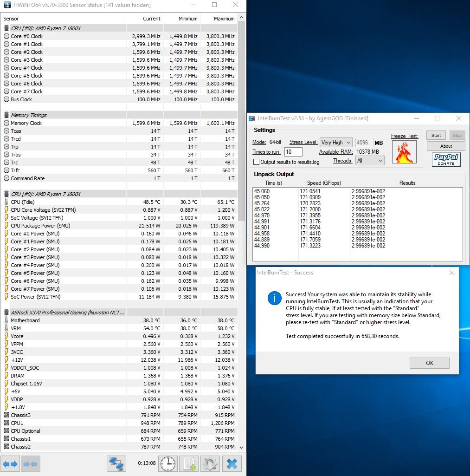
Task: Select the CPU Optional fan row
Action: tap(119, 431)
